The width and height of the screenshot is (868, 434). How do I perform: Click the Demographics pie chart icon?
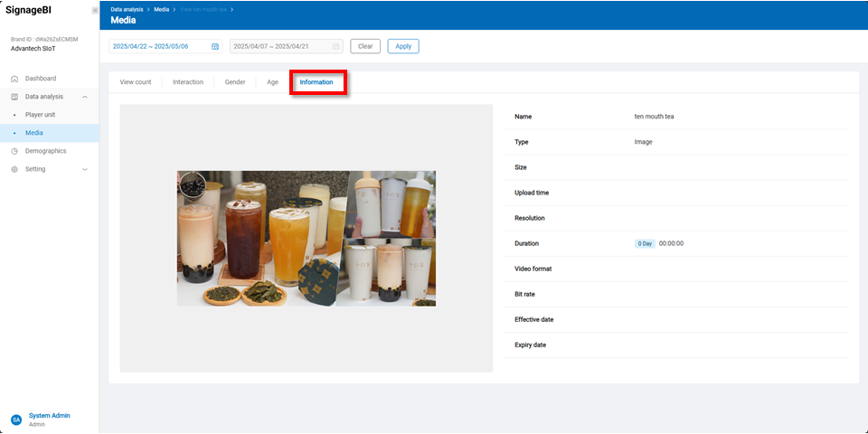pos(14,151)
